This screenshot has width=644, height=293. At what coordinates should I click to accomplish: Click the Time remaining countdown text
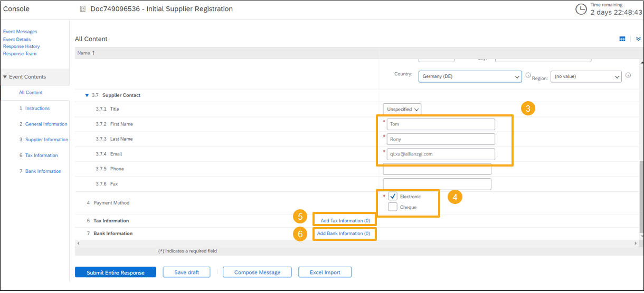[x=616, y=12]
